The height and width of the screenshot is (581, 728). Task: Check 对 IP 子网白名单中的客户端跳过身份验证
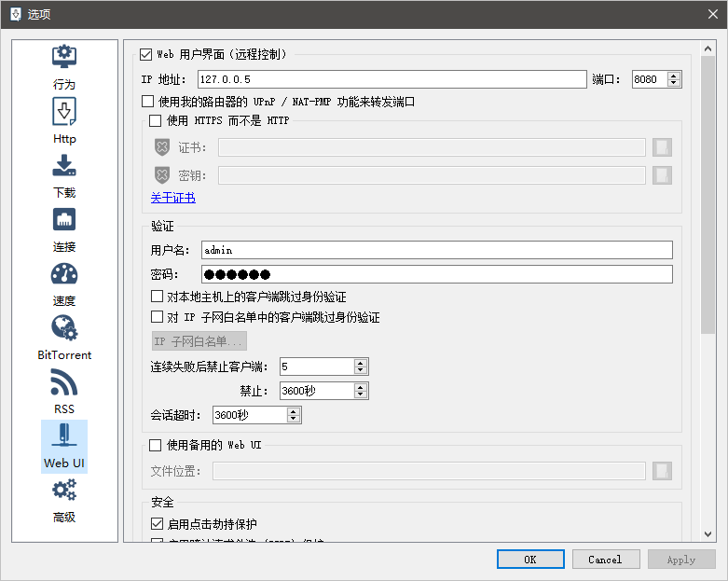point(157,317)
